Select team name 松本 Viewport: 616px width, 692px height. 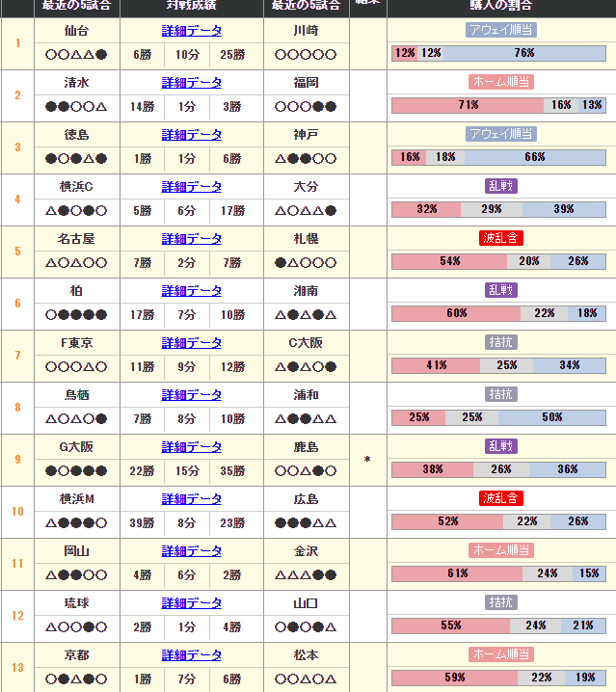tap(306, 655)
